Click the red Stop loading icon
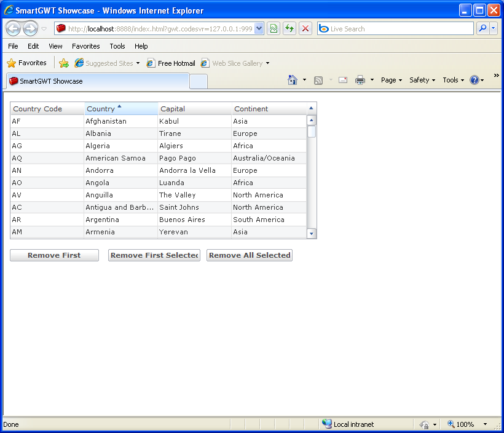Screen dimensions: 504x433 coord(305,29)
